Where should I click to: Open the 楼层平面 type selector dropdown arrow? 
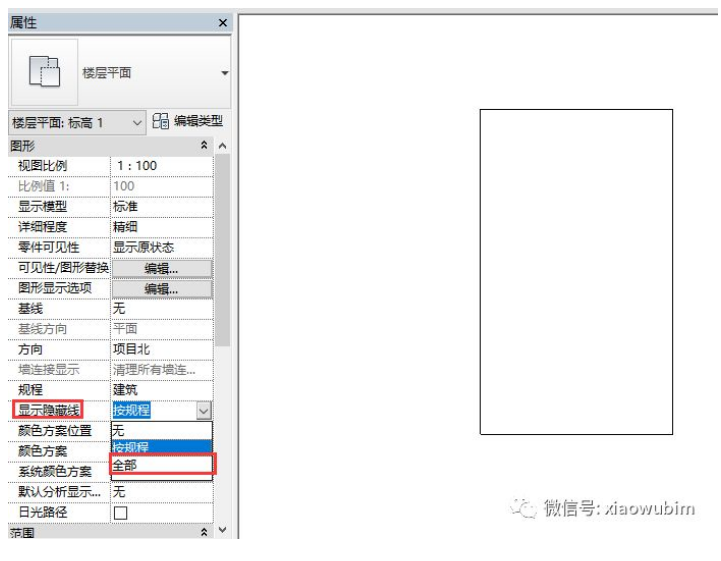click(224, 73)
